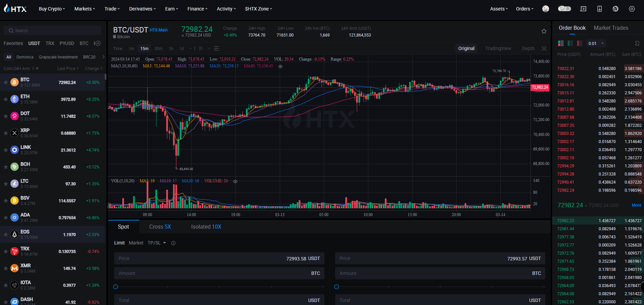Show buy orders only in order book
Screen dimensions: 644x305
(570, 43)
